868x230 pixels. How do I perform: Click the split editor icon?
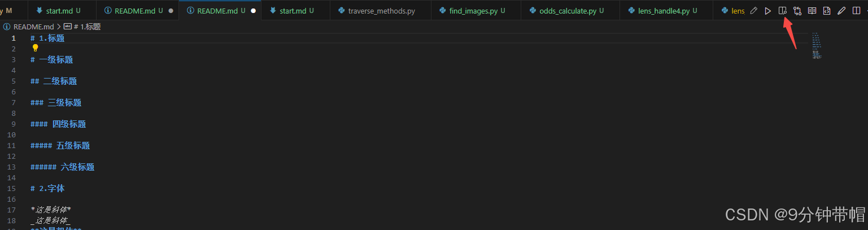856,11
